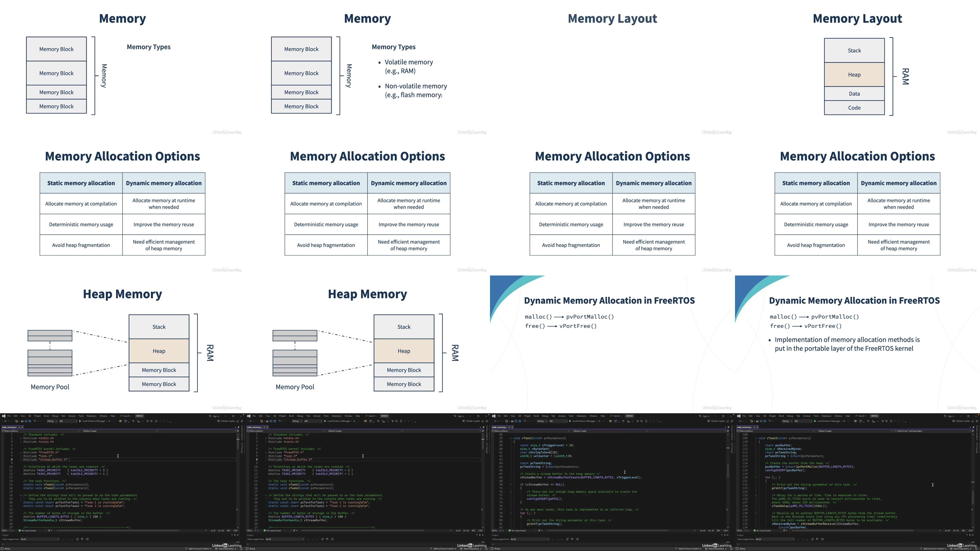
Task: Open Build menu in vTask1 window
Action: tap(537, 416)
